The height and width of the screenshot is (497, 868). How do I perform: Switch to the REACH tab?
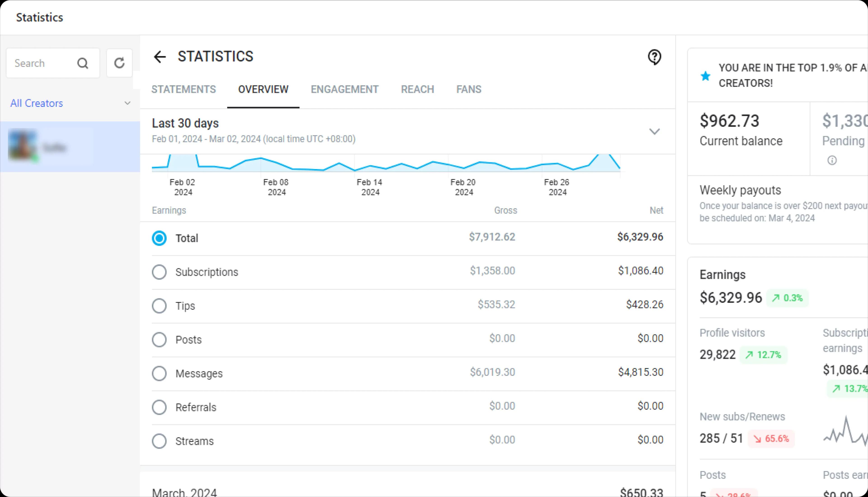417,90
